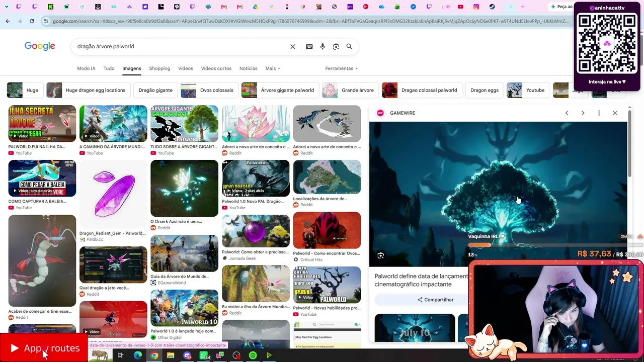Start voice search with the microphone
Image resolution: width=644 pixels, height=362 pixels.
[323, 46]
